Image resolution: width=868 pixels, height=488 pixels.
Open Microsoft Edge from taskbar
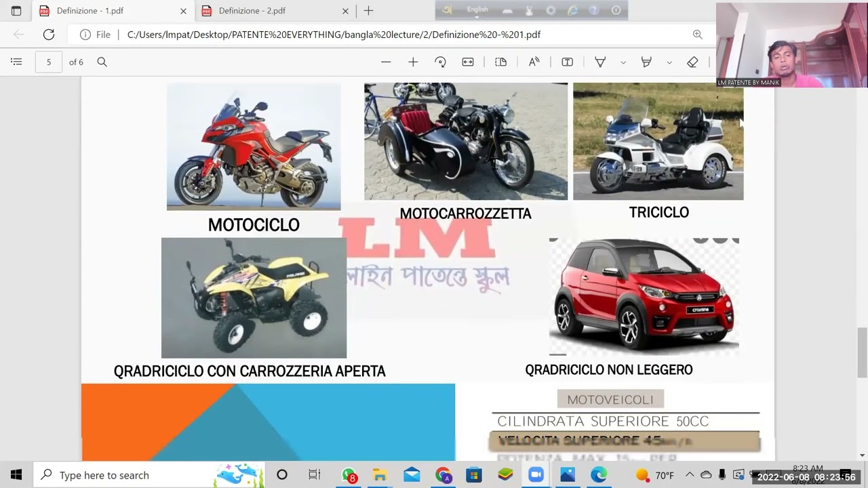click(599, 475)
